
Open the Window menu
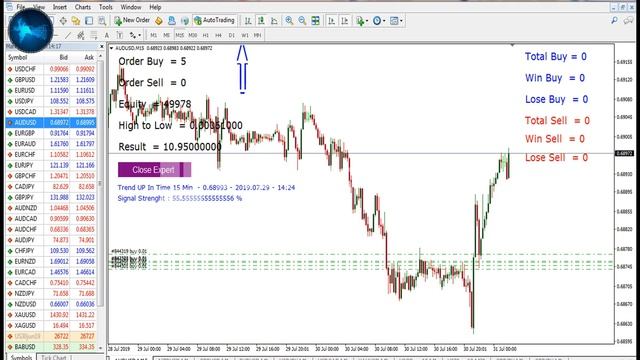(131, 7)
